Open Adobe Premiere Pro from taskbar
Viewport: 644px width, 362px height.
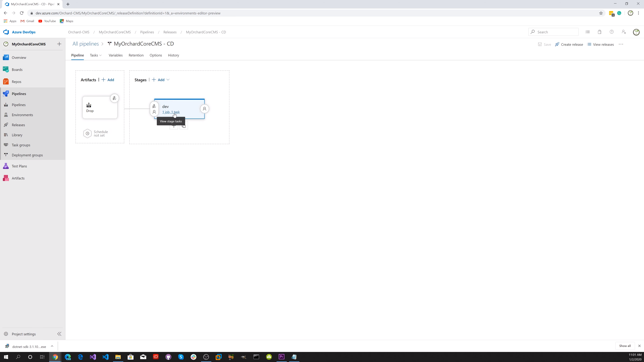282,357
